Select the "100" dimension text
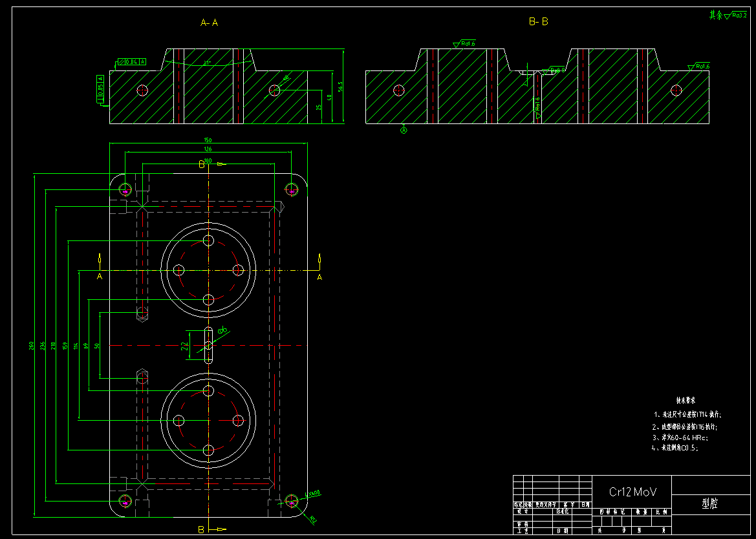 coord(208,160)
